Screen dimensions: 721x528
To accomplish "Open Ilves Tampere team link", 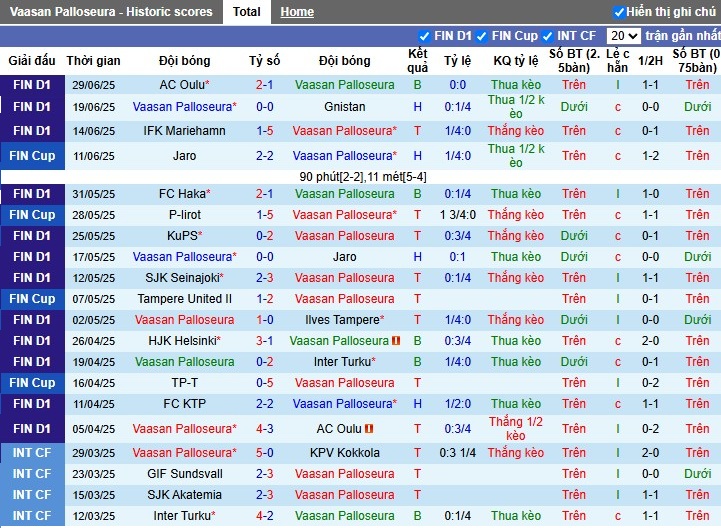I will click(344, 320).
